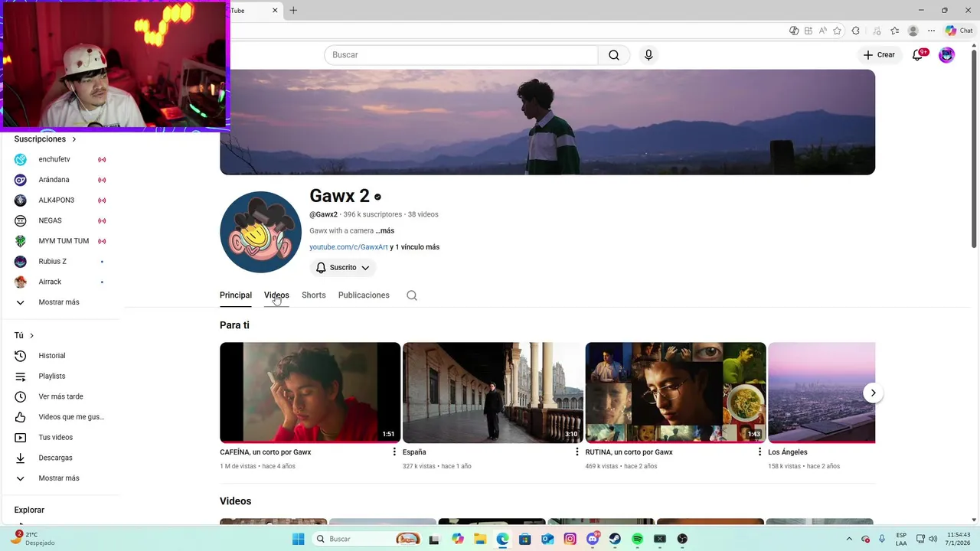
Task: Open Windows Start menu
Action: coord(298,539)
